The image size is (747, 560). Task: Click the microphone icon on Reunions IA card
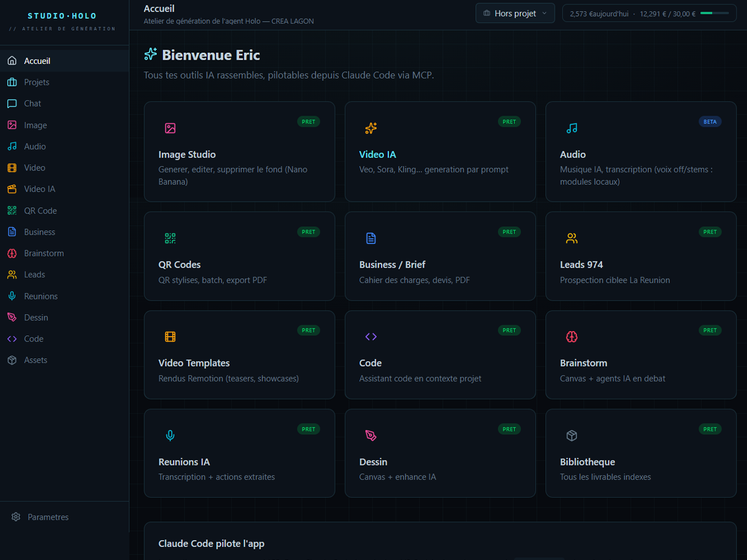(x=171, y=436)
